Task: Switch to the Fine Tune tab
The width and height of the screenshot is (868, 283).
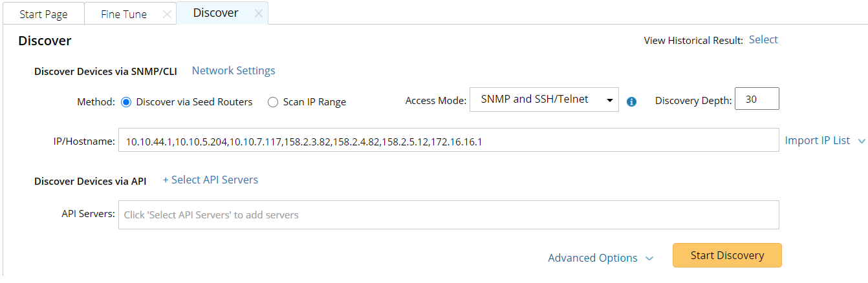Action: pyautogui.click(x=124, y=14)
